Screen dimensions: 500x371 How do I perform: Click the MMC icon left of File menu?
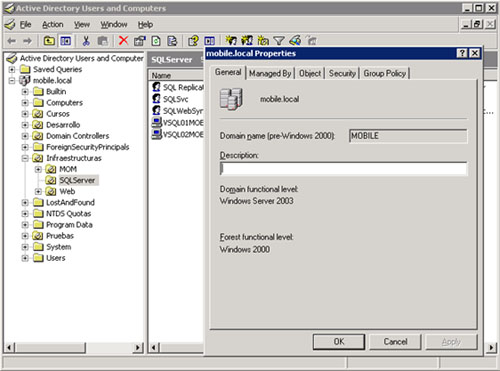pos(10,24)
